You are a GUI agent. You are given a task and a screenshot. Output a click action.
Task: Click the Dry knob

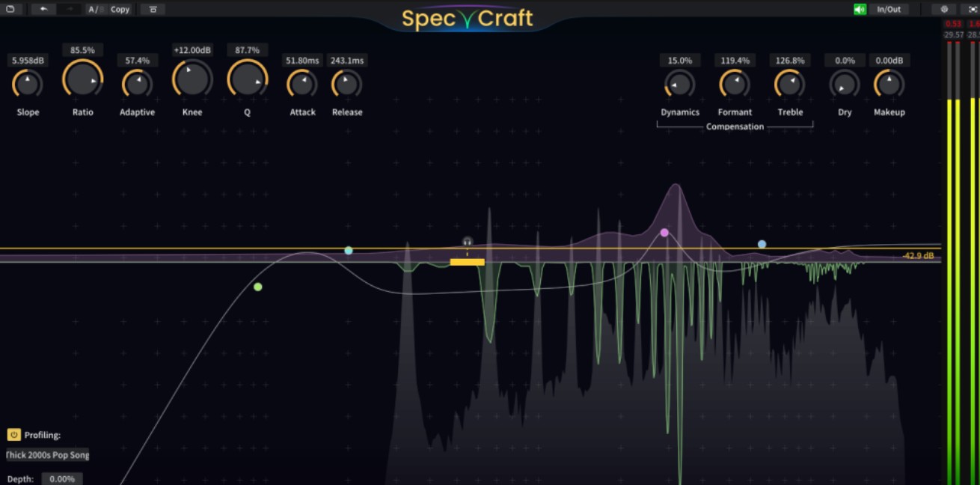pos(845,84)
